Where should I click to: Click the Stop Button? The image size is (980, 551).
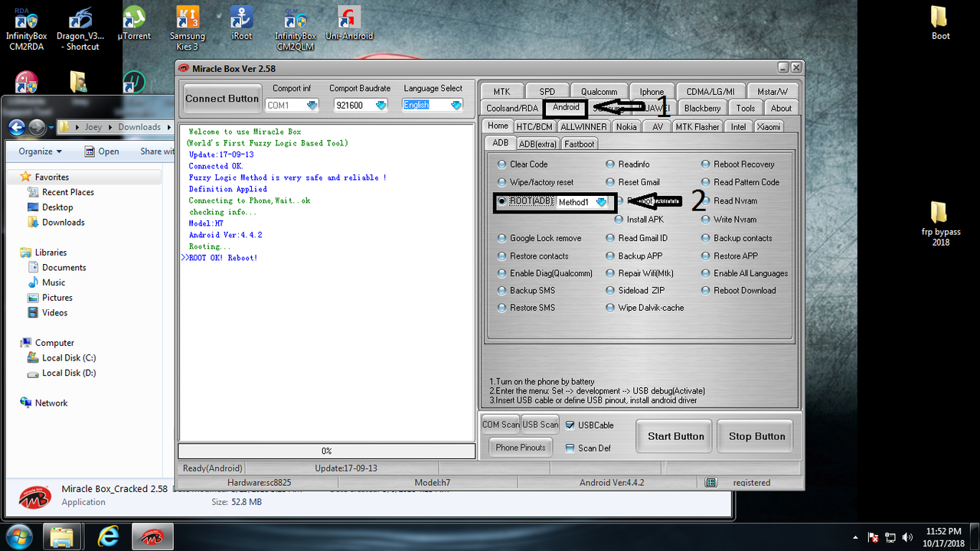[756, 436]
